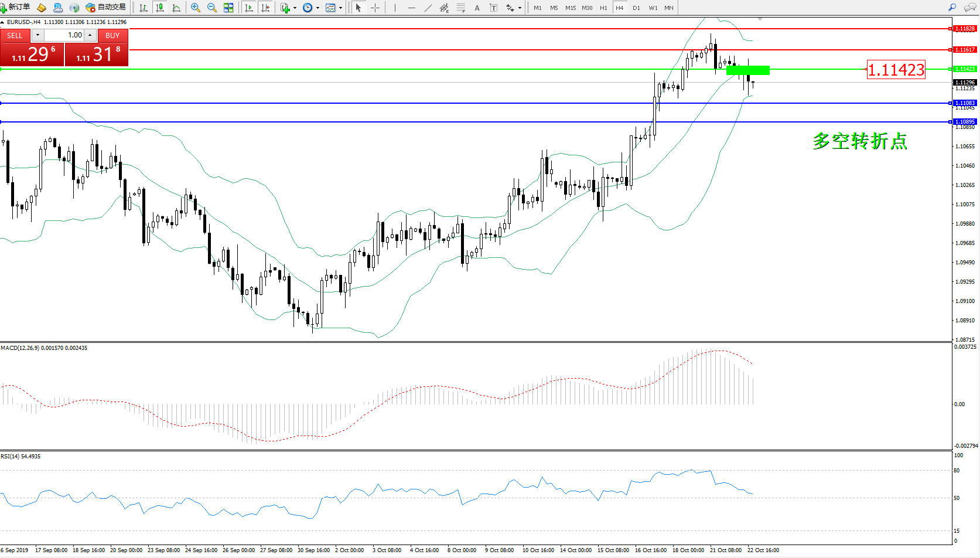Open the chart templates dropdown arrow
This screenshot has height=558, width=980.
click(x=341, y=8)
